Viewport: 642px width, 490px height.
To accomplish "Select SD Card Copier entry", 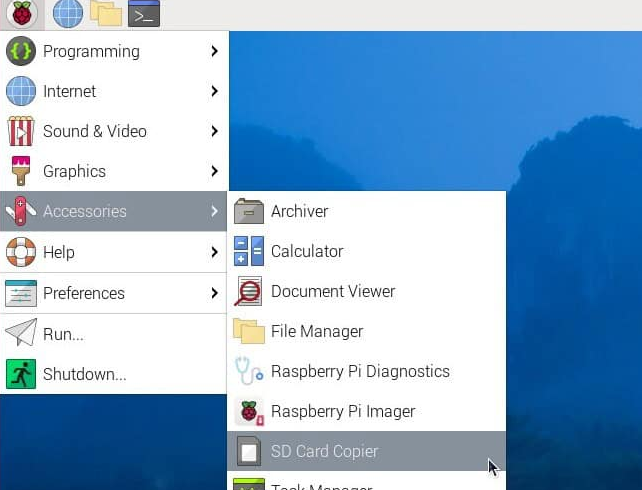I will [x=324, y=451].
